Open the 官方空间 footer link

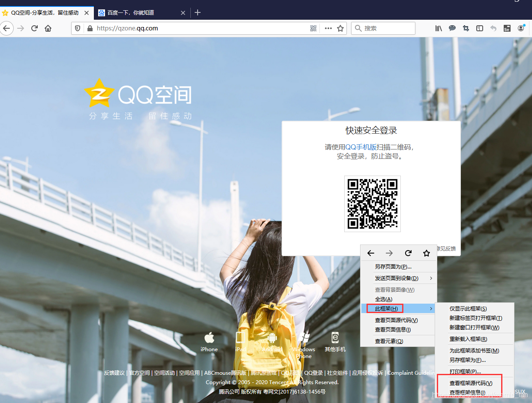pyautogui.click(x=139, y=373)
